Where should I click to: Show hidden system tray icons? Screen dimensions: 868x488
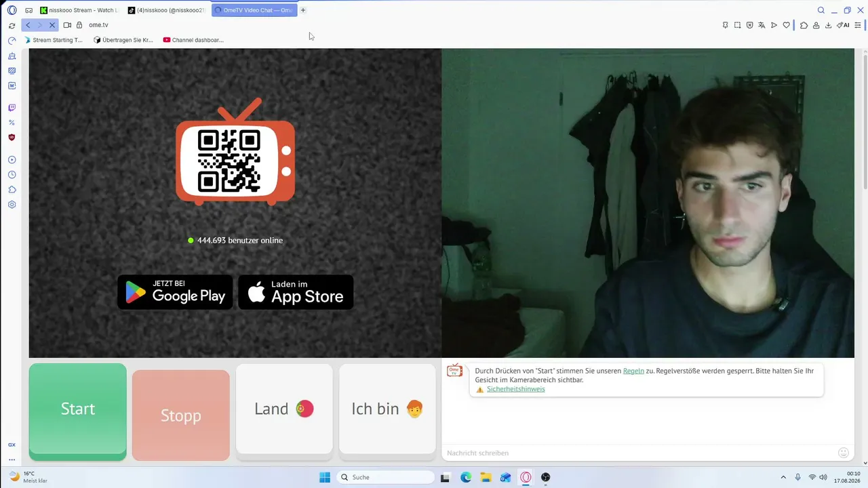pyautogui.click(x=783, y=477)
